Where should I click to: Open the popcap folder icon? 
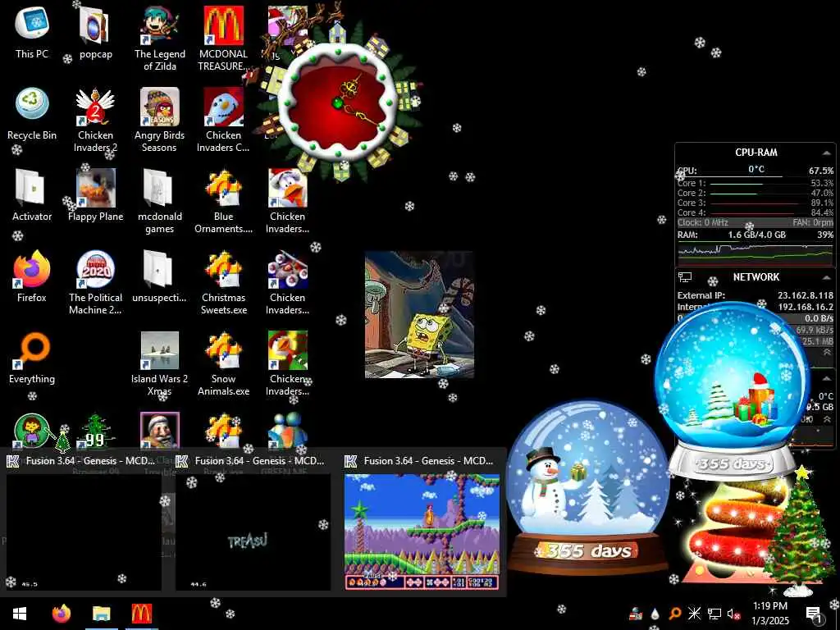click(95, 32)
